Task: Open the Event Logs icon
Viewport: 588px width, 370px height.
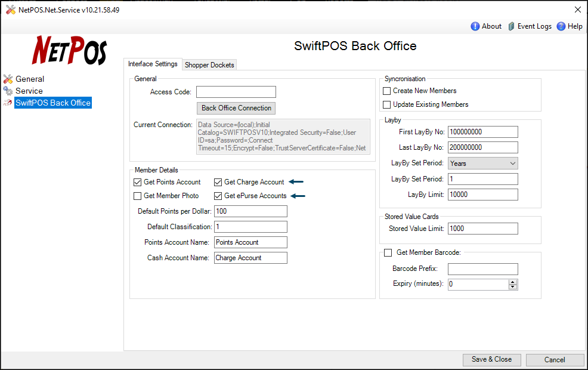Action: pos(511,26)
